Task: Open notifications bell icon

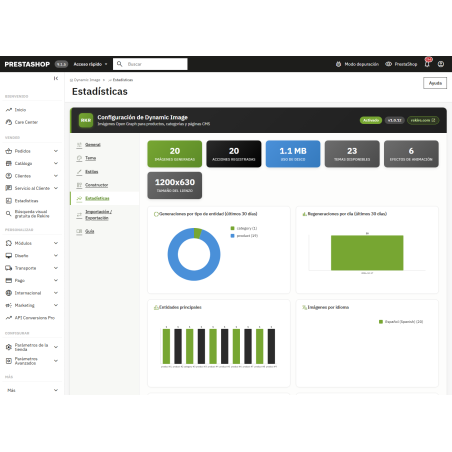Action: 427,64
